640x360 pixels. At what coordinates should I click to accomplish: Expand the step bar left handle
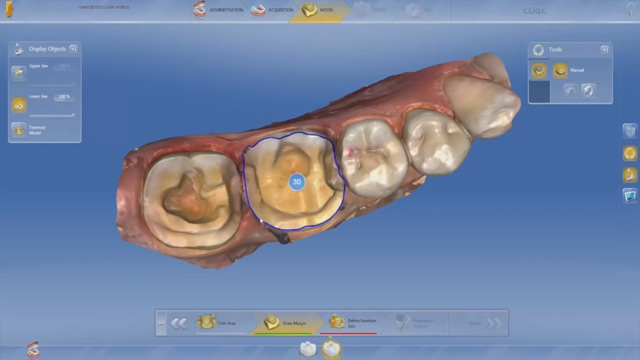click(161, 323)
